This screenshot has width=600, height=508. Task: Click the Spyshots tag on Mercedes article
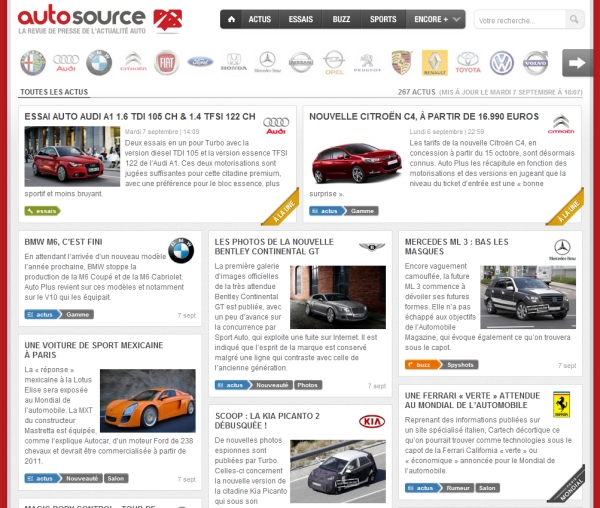click(x=460, y=365)
